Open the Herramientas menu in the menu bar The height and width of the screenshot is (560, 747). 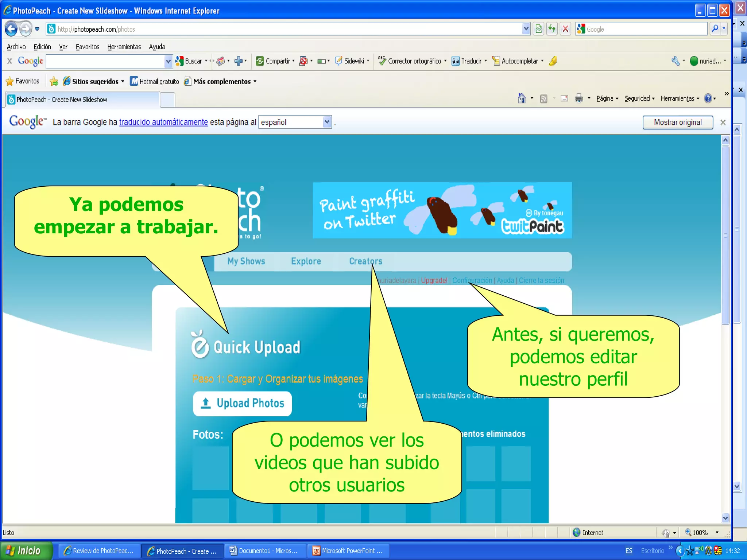tap(124, 47)
